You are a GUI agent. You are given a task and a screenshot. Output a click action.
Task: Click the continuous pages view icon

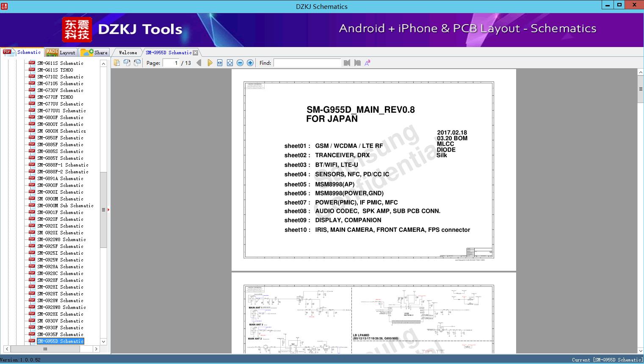[137, 62]
